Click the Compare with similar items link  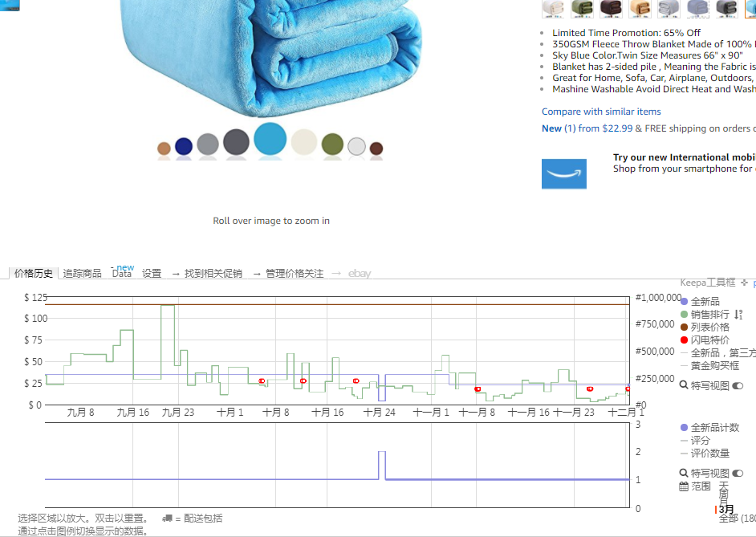pyautogui.click(x=601, y=112)
